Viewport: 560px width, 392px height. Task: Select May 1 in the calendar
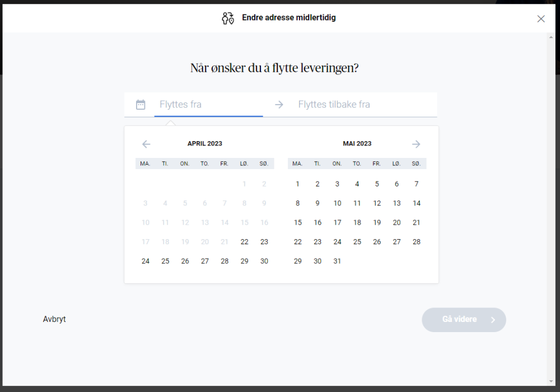coord(298,184)
